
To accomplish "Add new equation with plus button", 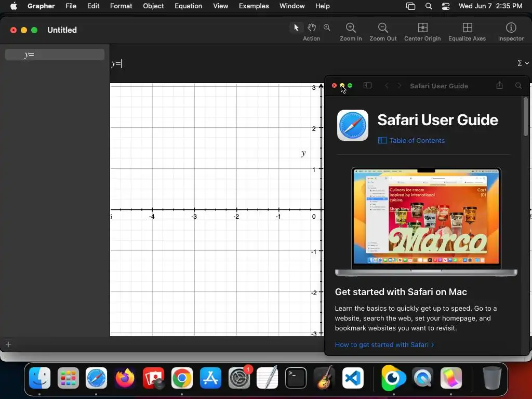I will (8, 344).
